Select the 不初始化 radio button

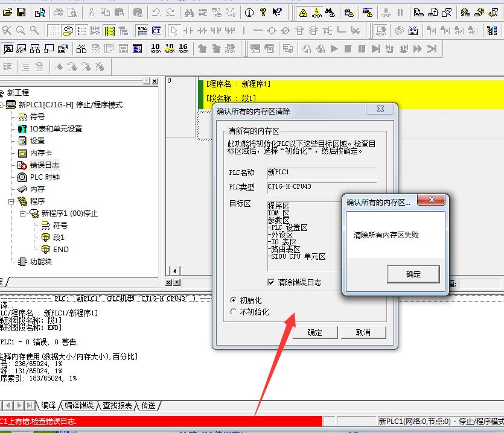[234, 312]
